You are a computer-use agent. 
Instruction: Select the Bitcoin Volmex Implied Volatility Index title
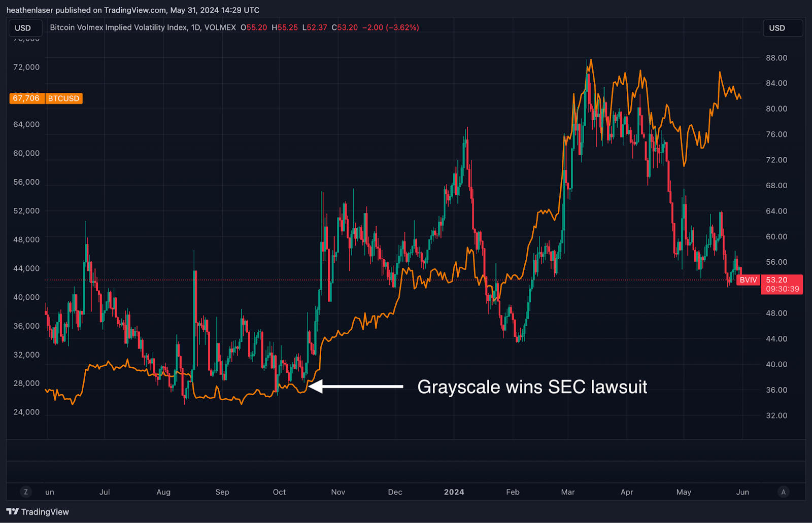pyautogui.click(x=118, y=27)
